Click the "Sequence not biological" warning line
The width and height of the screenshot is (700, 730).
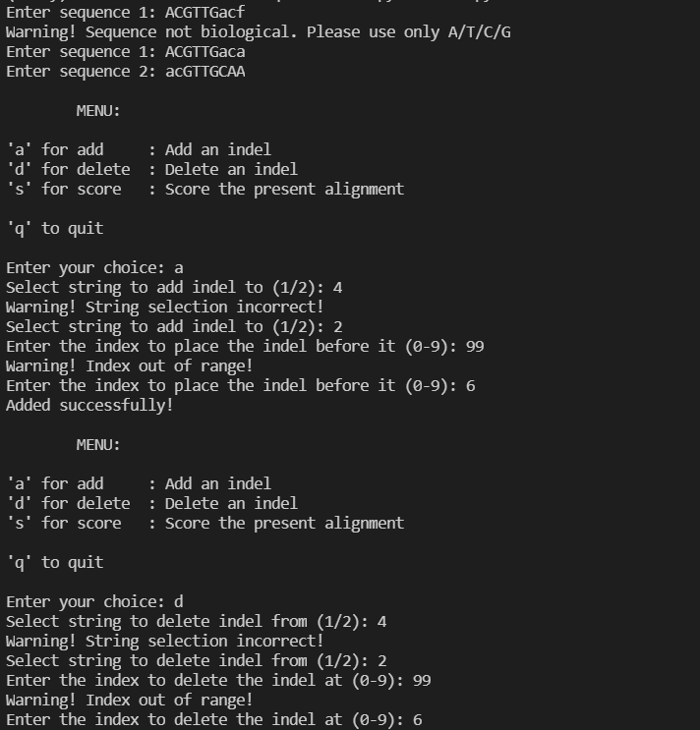(258, 32)
